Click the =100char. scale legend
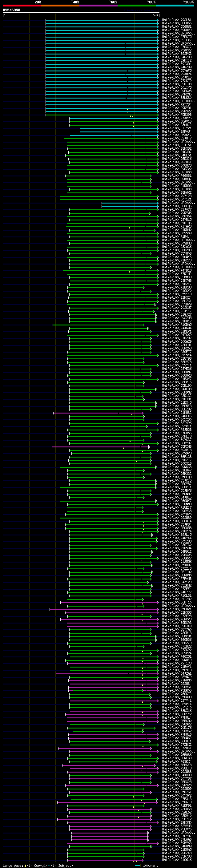The image size is (197, 868). (x=147, y=866)
